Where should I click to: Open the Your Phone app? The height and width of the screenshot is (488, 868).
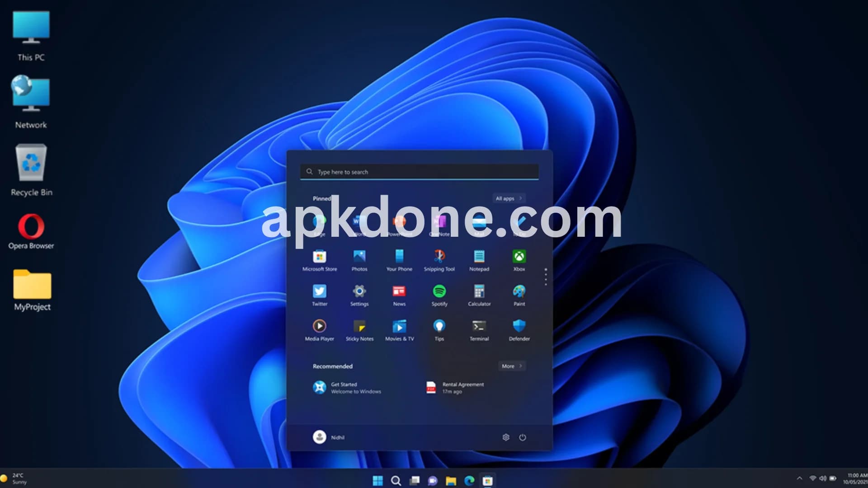pos(399,261)
